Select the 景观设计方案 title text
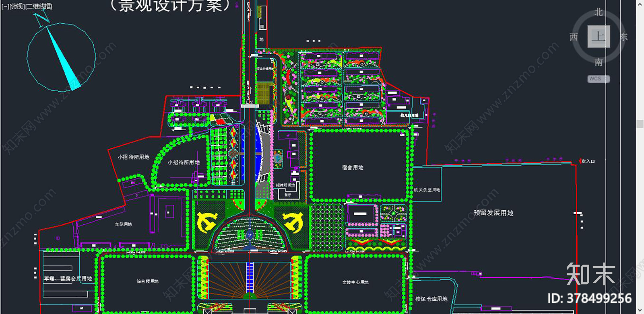This screenshot has height=314, width=644. click(x=170, y=6)
